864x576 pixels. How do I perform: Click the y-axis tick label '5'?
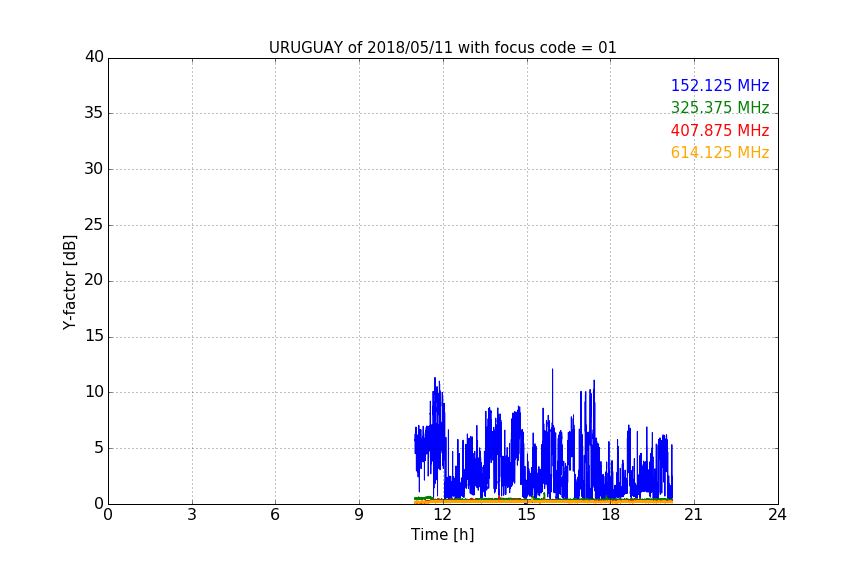99,448
